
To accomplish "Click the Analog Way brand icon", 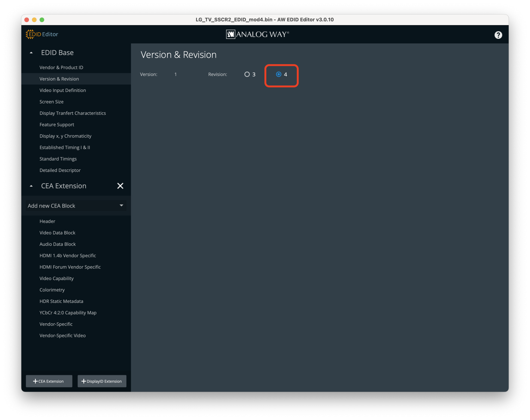I will click(x=228, y=35).
